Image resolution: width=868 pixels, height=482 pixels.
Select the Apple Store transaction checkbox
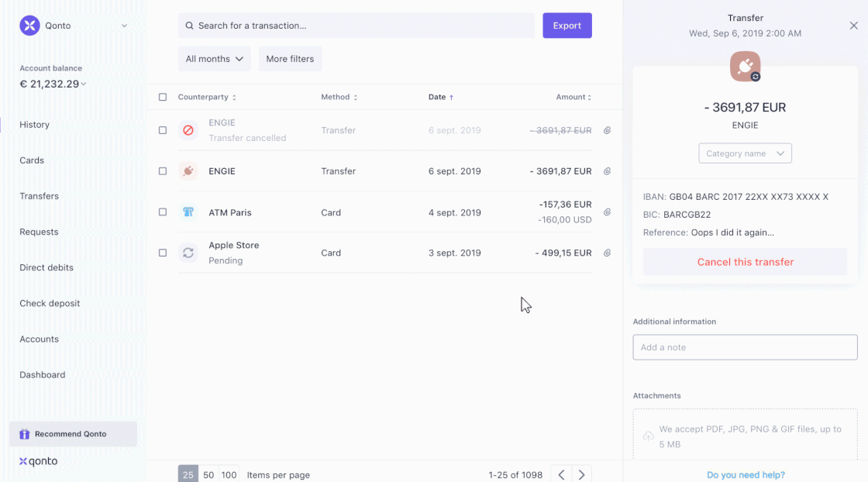click(x=163, y=253)
